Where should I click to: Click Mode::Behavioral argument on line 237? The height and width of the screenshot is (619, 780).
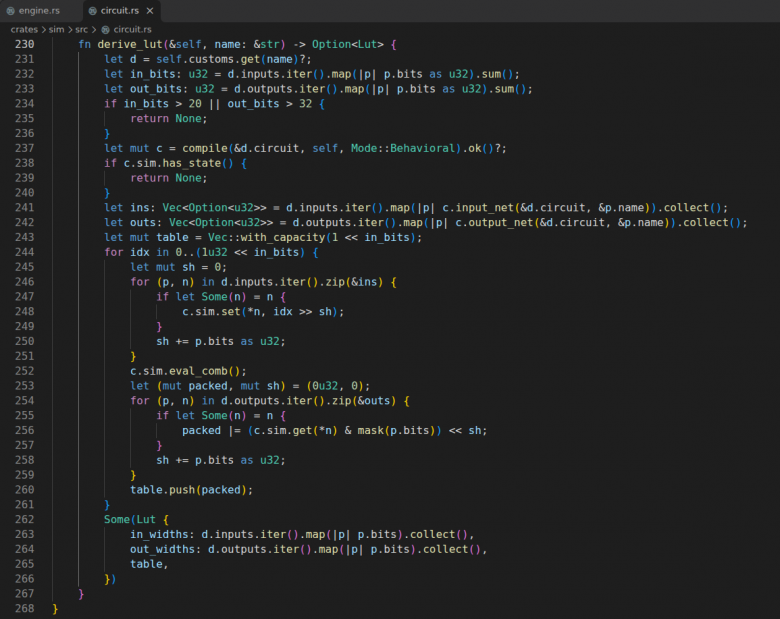402,148
